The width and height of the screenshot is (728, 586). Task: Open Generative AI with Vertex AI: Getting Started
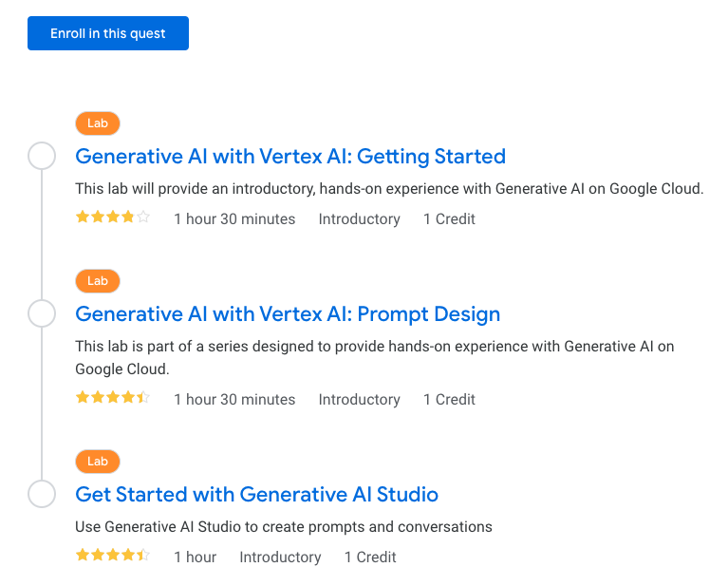290,156
